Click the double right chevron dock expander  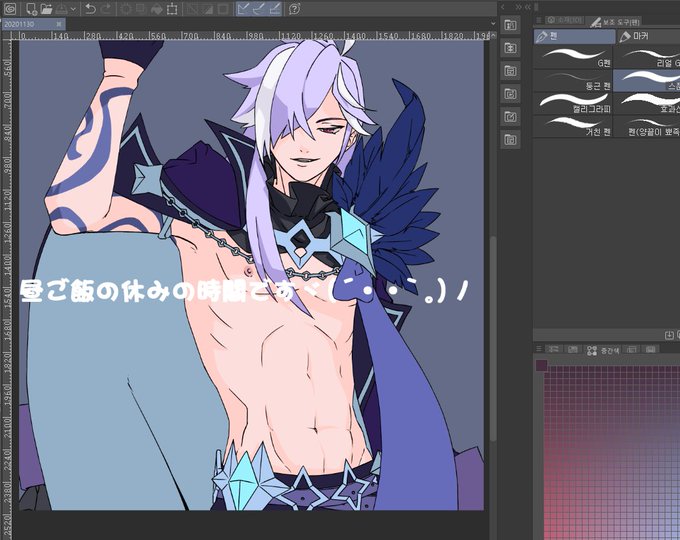(x=518, y=7)
